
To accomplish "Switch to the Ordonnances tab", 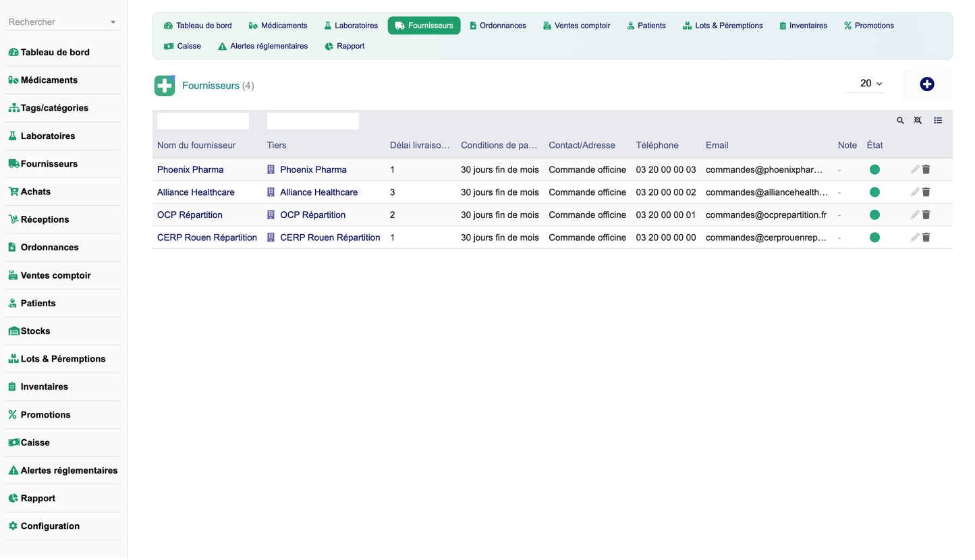I will [x=498, y=26].
